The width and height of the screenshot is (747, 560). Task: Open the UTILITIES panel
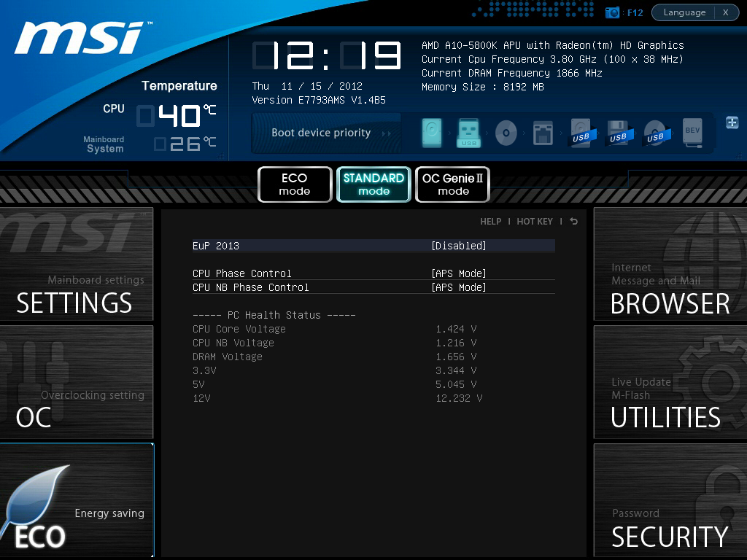click(670, 382)
